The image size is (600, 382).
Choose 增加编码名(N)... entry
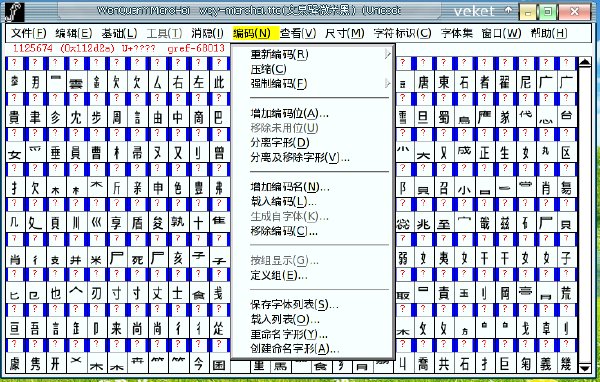[290, 187]
